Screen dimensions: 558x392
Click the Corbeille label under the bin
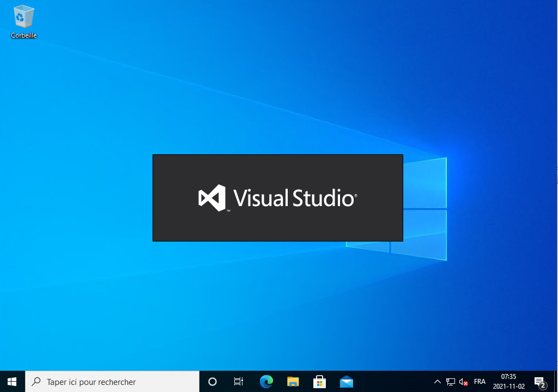pos(24,35)
